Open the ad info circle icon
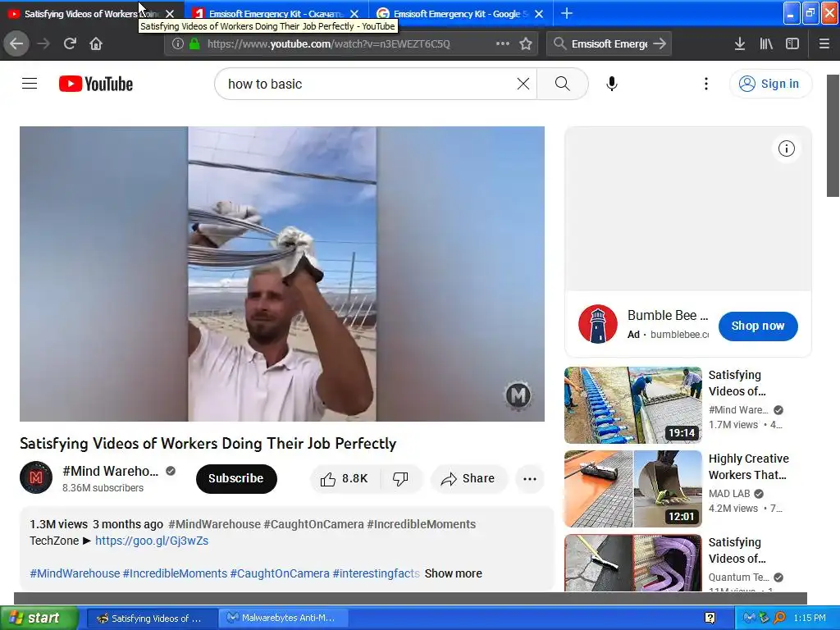The width and height of the screenshot is (840, 630). coord(787,148)
